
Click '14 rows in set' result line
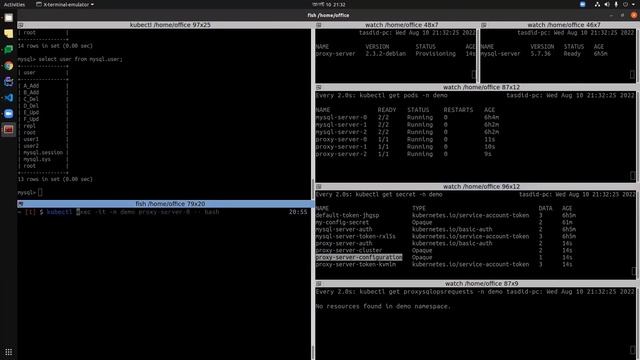(55, 46)
